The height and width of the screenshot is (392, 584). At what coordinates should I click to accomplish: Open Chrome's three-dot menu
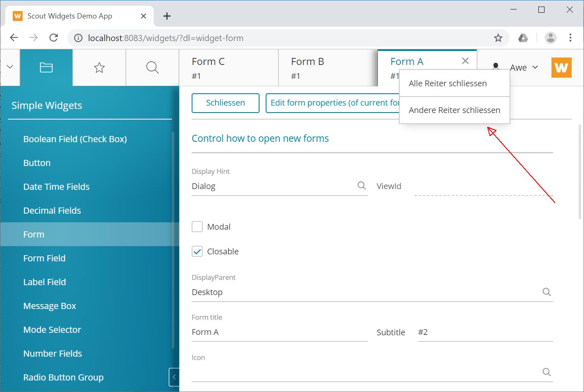pyautogui.click(x=570, y=38)
